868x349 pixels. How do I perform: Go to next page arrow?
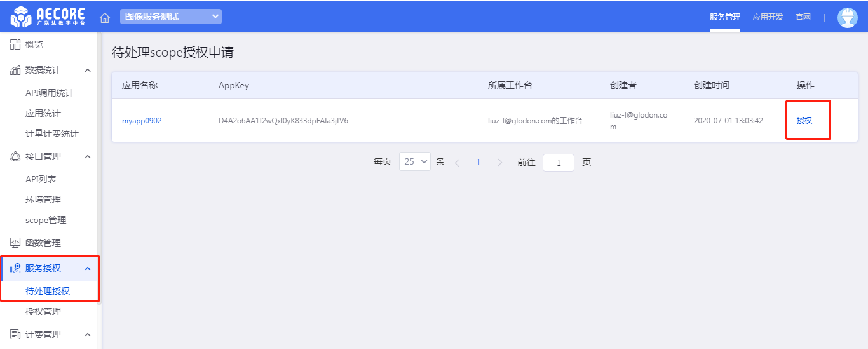[499, 163]
